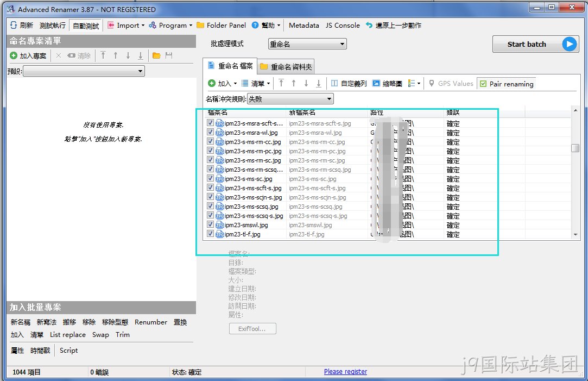Click the green add method plus icon

point(14,55)
